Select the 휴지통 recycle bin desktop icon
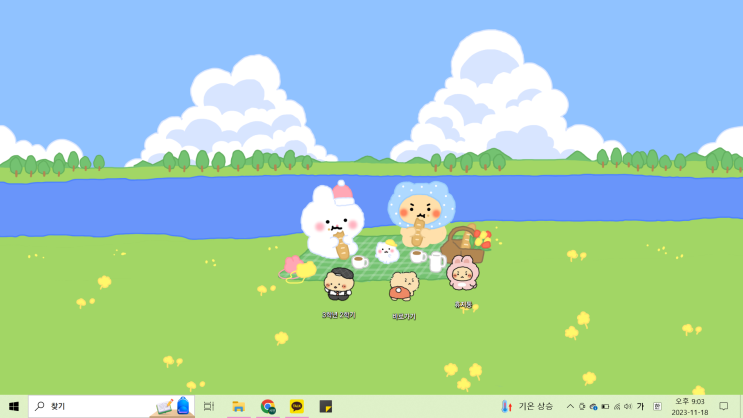 463,282
